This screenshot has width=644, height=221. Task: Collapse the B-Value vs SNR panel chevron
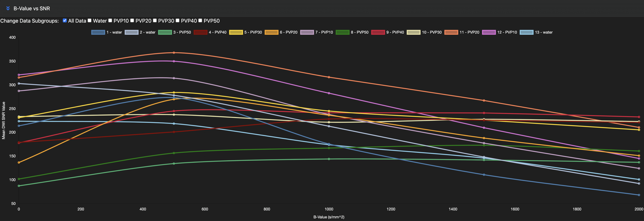point(8,8)
